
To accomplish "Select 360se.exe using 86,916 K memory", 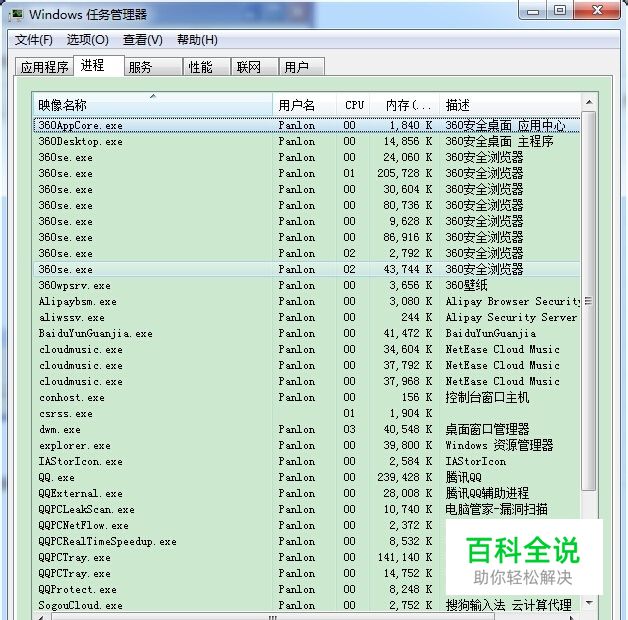I will pyautogui.click(x=306, y=238).
